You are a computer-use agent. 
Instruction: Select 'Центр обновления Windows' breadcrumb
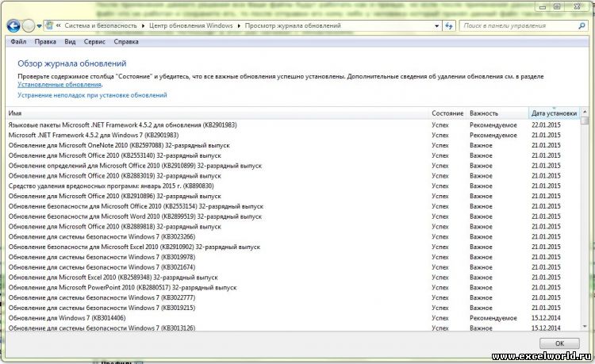(191, 26)
